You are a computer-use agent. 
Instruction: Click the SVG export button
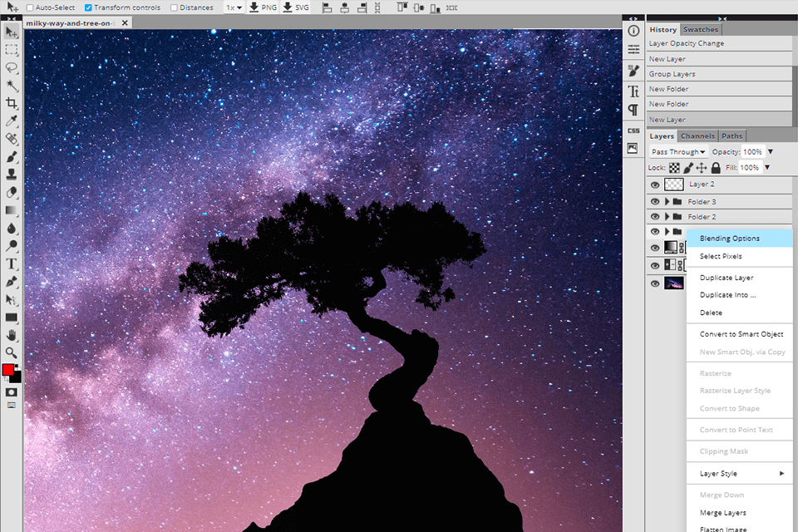pyautogui.click(x=296, y=7)
